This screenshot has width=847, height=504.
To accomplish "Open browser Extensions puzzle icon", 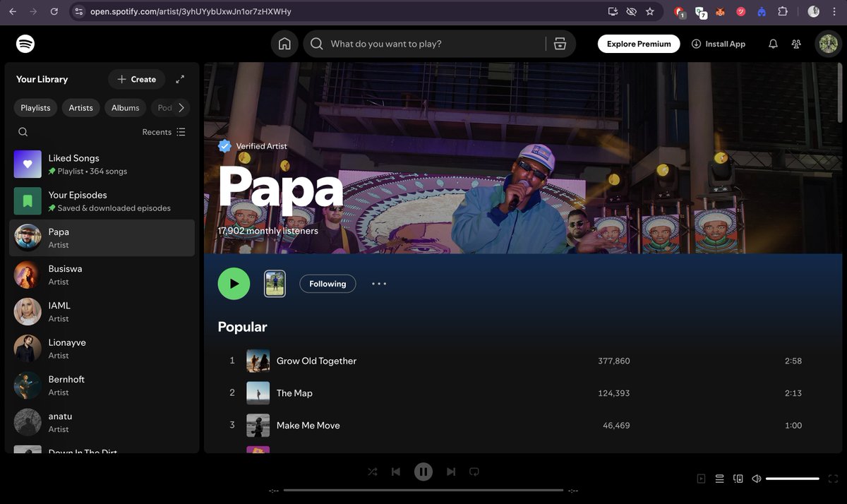I will coord(783,12).
